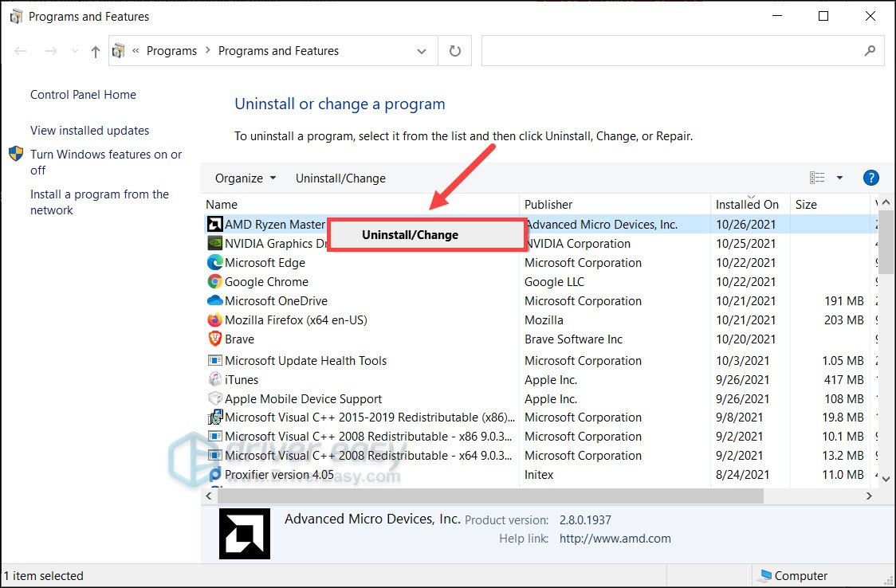Open the view options dropdown arrow
The image size is (896, 588).
(839, 178)
